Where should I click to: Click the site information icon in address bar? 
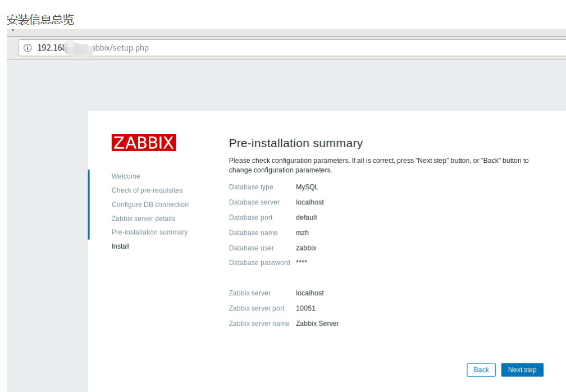click(28, 48)
